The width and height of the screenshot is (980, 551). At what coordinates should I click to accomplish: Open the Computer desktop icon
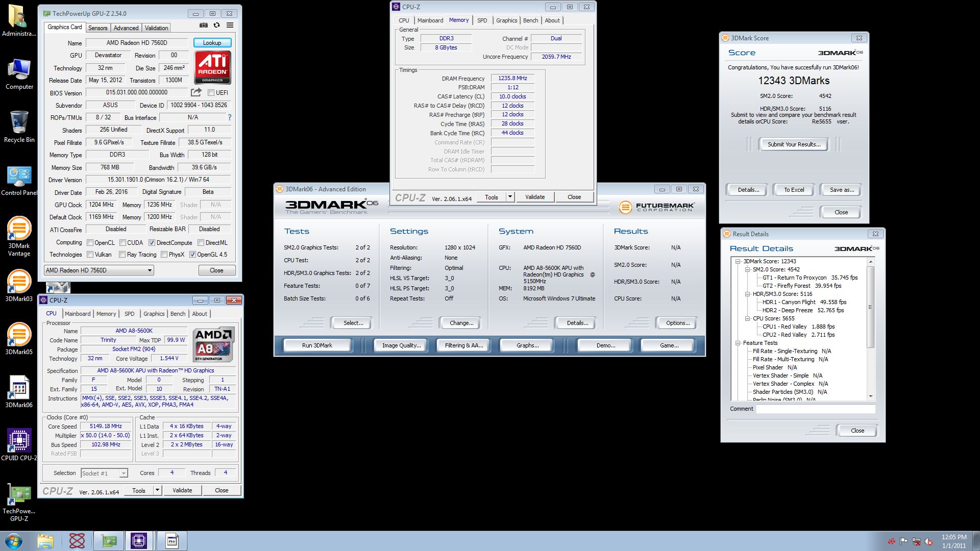click(19, 73)
